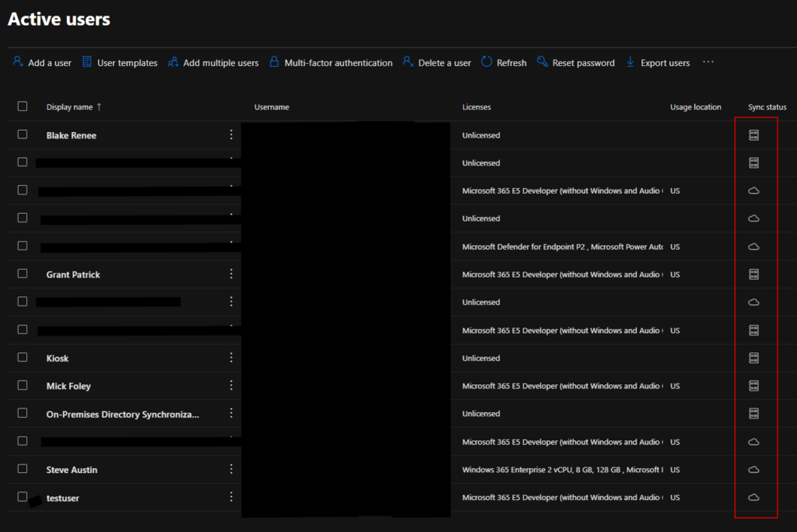Open more actions for Kiosk user
The height and width of the screenshot is (532, 797).
click(x=231, y=358)
